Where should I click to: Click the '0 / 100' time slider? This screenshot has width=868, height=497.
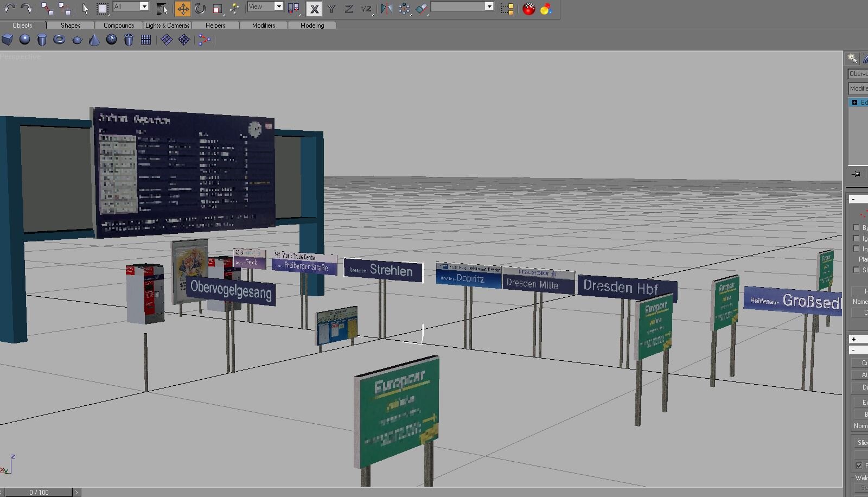tap(39, 492)
